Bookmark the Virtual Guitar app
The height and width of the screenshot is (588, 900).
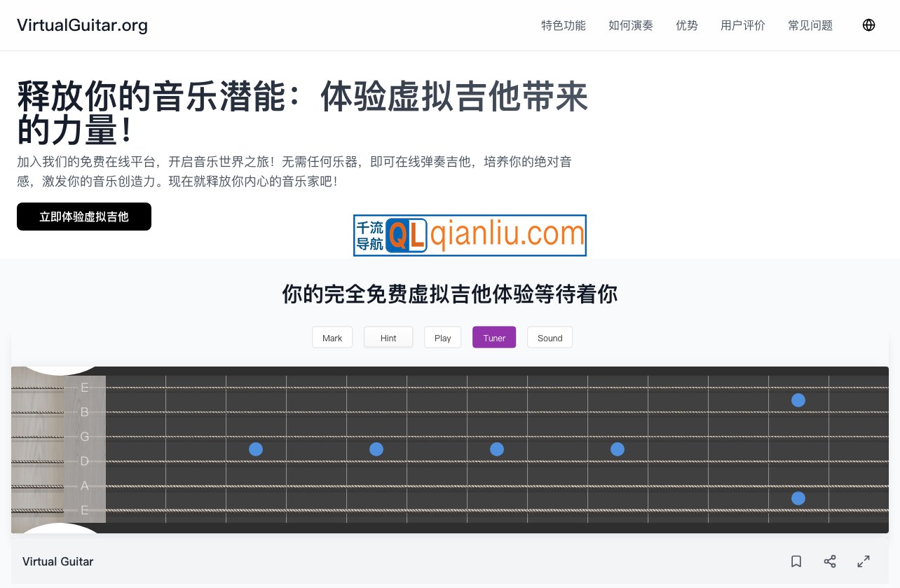[796, 561]
